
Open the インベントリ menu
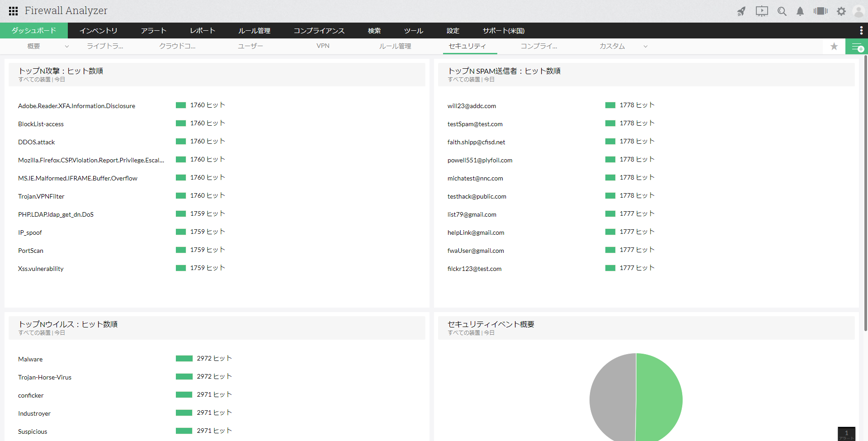coord(99,30)
